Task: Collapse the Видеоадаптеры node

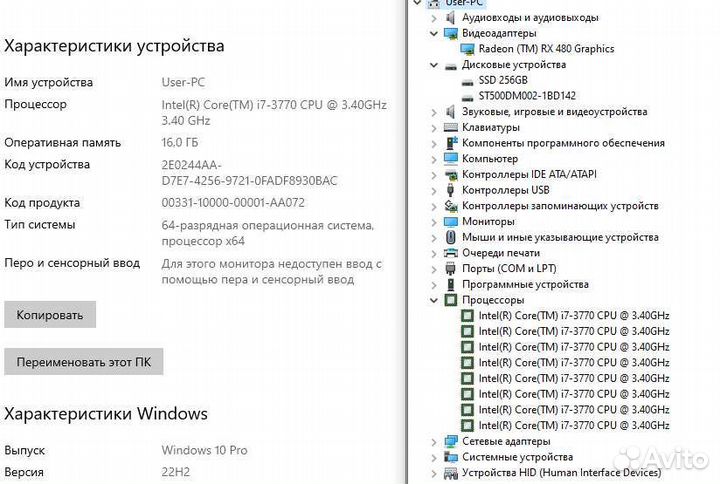Action: tap(434, 34)
